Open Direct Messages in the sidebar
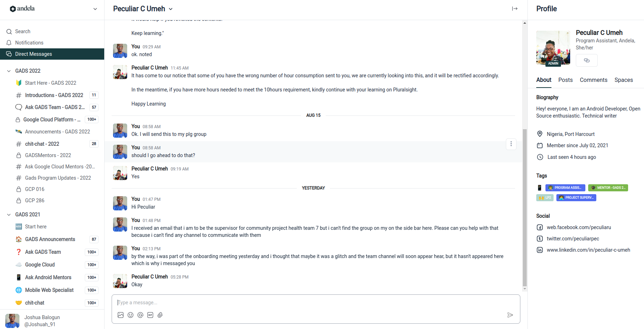 (34, 54)
